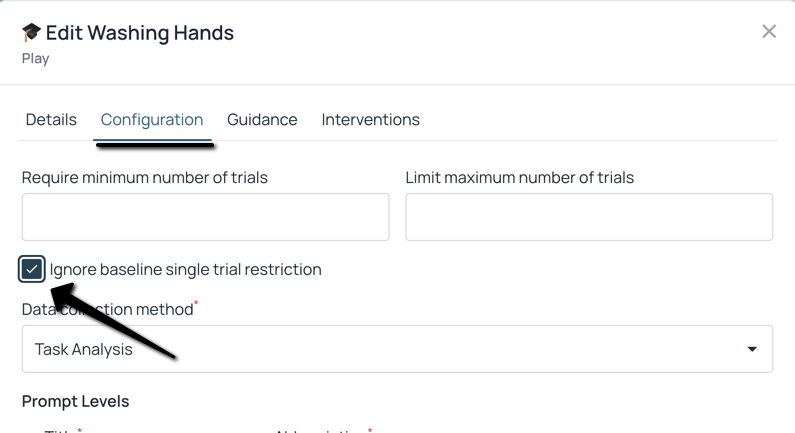This screenshot has width=795, height=433.
Task: Click the Limit maximum number of trials label
Action: pyautogui.click(x=520, y=177)
